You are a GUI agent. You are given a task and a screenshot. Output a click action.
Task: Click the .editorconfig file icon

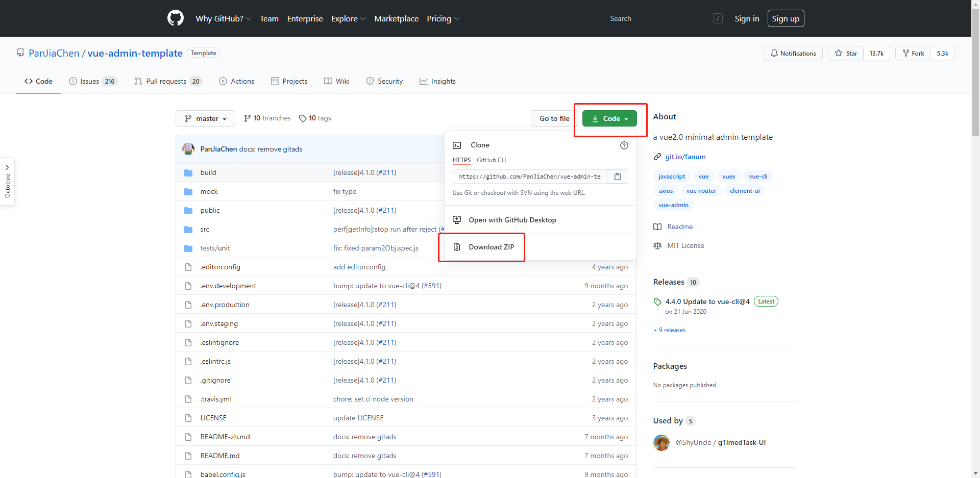click(x=188, y=267)
